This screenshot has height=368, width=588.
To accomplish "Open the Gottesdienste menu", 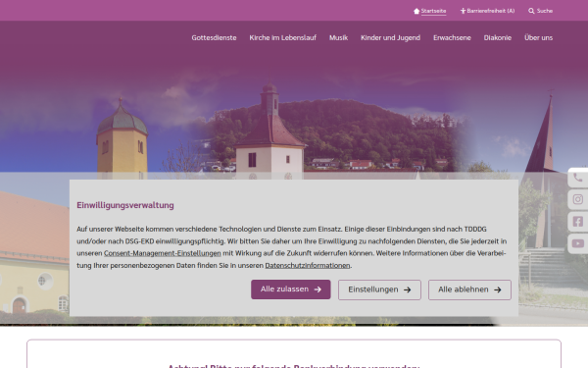I will pos(214,37).
